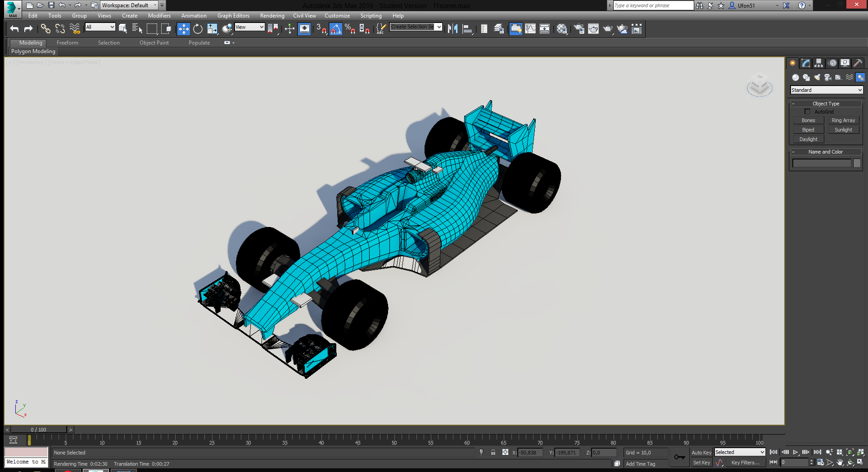Open the Utilities command panel tab

tap(858, 63)
